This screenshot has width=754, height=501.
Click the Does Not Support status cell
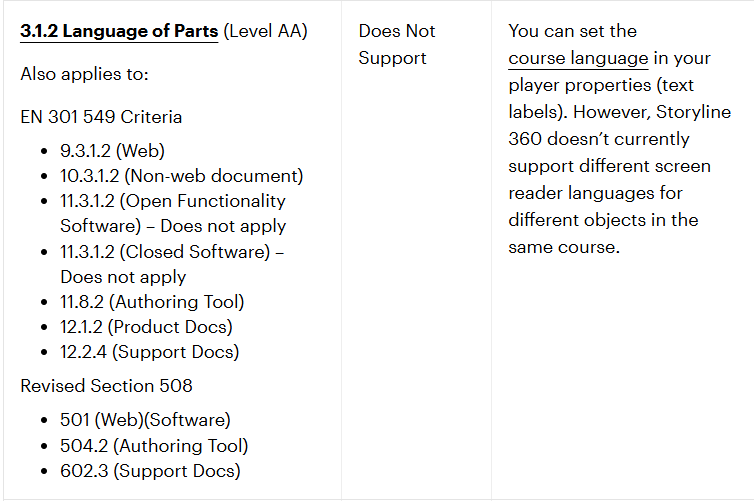pyautogui.click(x=397, y=45)
